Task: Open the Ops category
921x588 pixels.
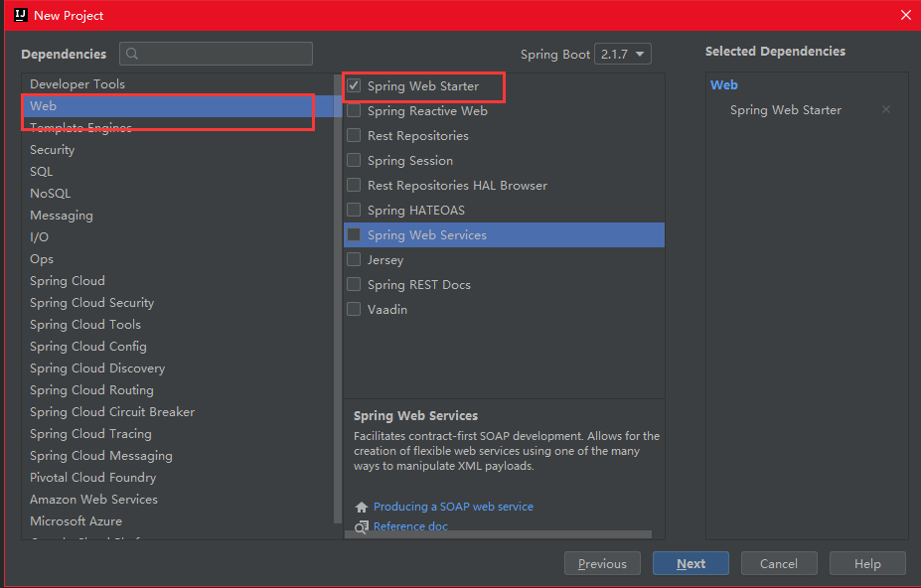Action: (178, 258)
